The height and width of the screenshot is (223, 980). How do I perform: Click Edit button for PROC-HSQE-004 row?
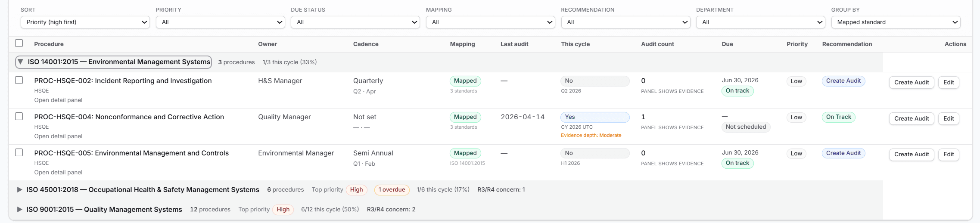[x=949, y=118]
